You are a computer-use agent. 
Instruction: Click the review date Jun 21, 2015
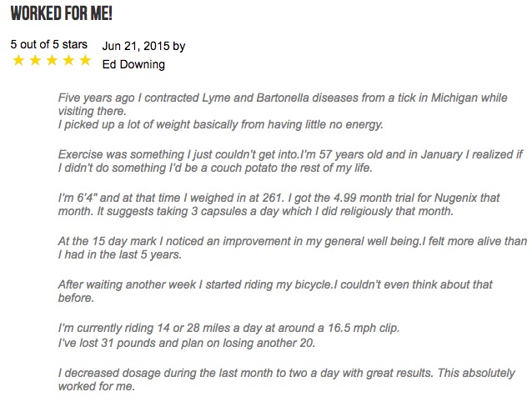(136, 46)
